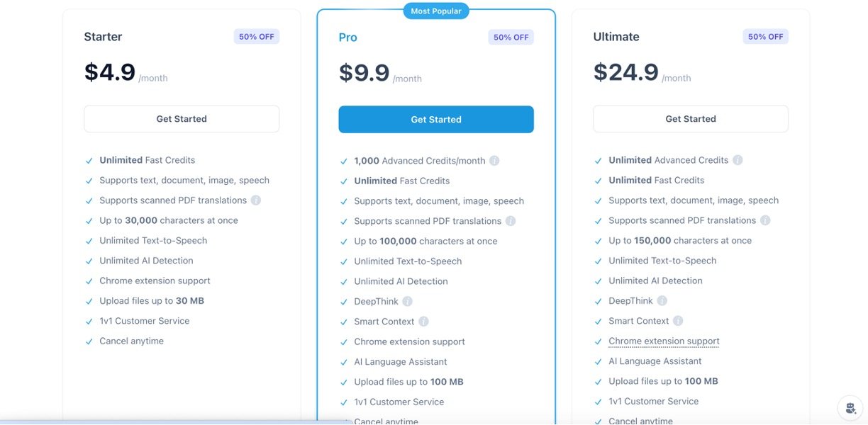Click info icon next to Ultimate DeepThink
The image size is (868, 425).
click(x=662, y=301)
